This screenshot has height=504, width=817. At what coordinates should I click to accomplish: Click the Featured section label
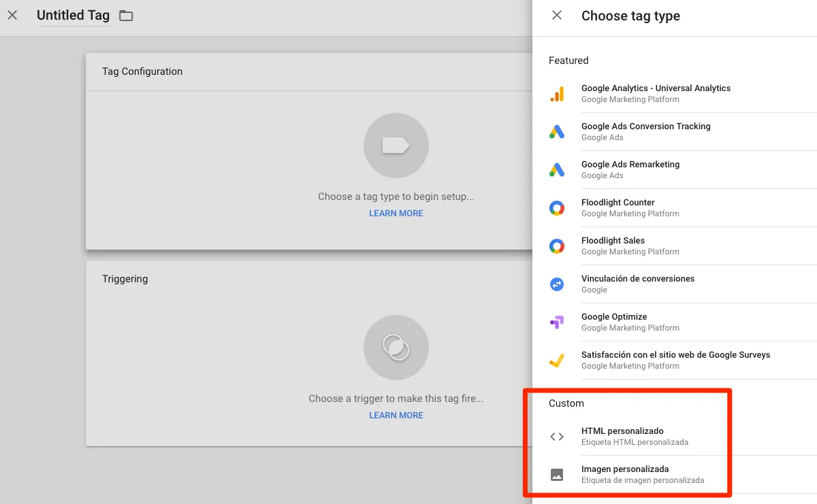coord(568,61)
